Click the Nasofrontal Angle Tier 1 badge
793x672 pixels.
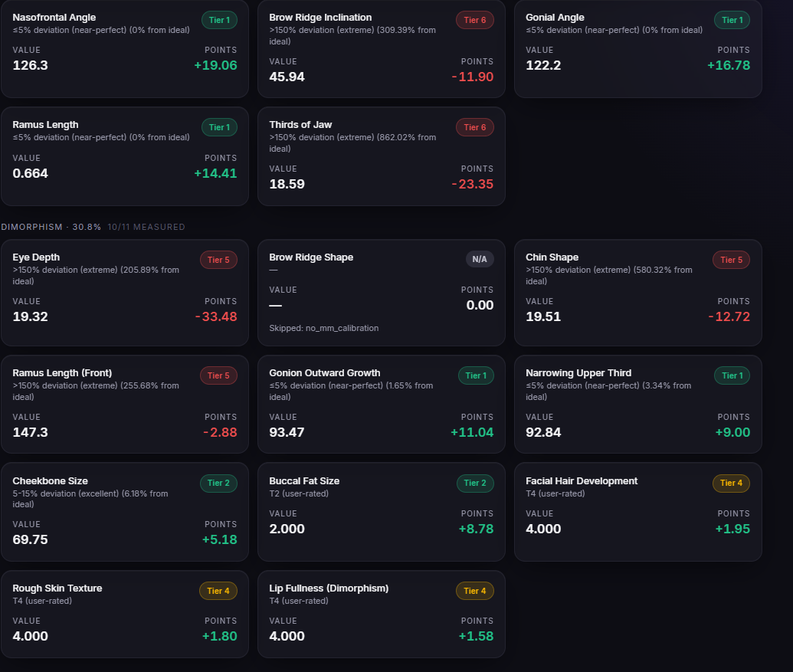click(x=219, y=20)
